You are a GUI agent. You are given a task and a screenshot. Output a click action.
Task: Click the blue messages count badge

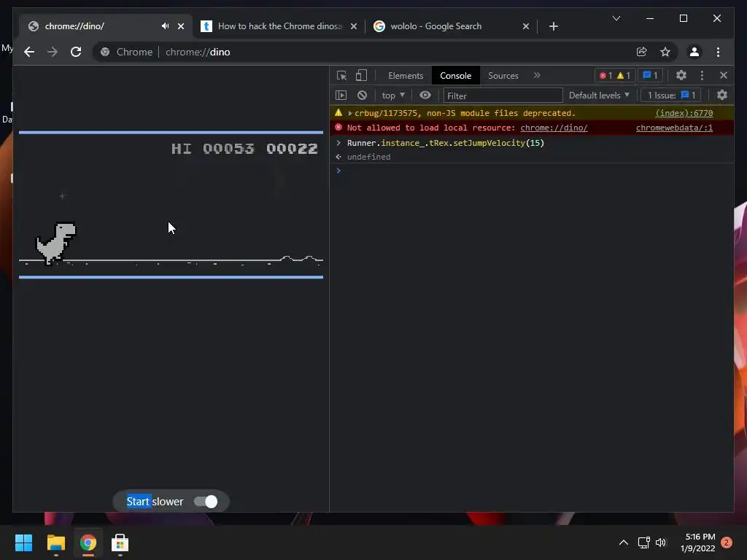coord(650,75)
